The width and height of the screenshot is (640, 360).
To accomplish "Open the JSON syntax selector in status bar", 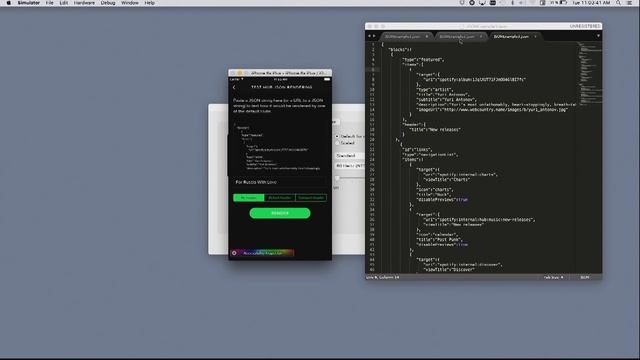I will (x=585, y=278).
